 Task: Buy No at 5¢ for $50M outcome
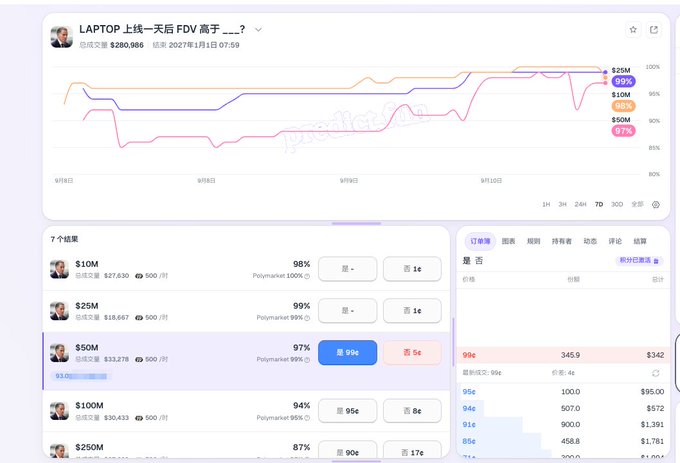(412, 352)
